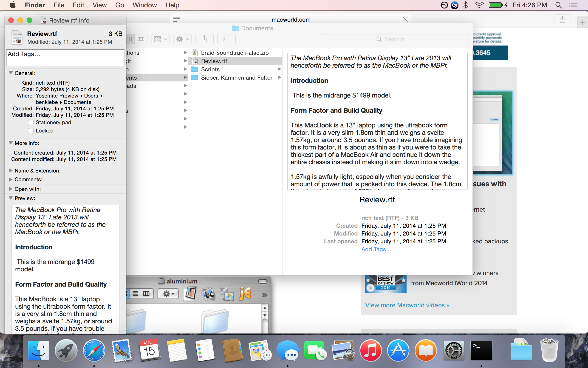Open Calendar icon showing Aug 15
Viewport: 588px width, 368px height.
[x=149, y=351]
